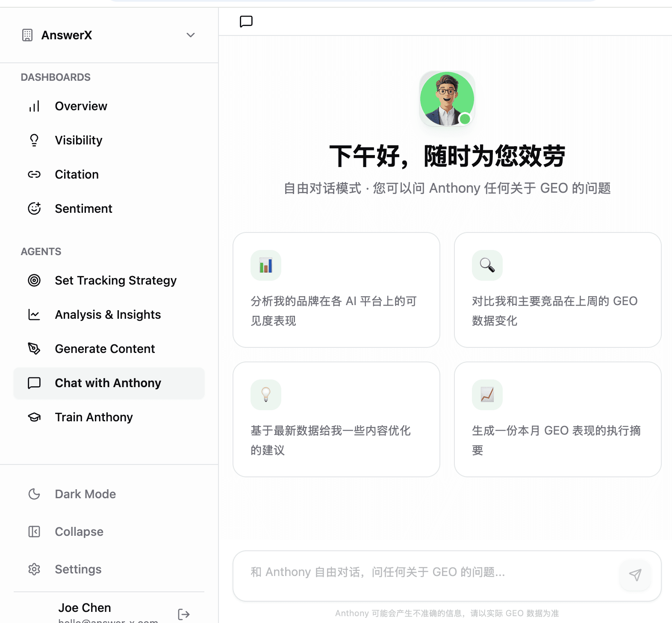Open the Citation dashboard
This screenshot has height=623, width=672.
pos(109,174)
